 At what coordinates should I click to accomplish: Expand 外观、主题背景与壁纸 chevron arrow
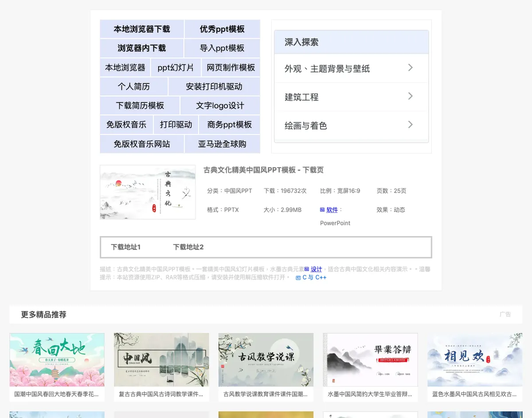411,67
